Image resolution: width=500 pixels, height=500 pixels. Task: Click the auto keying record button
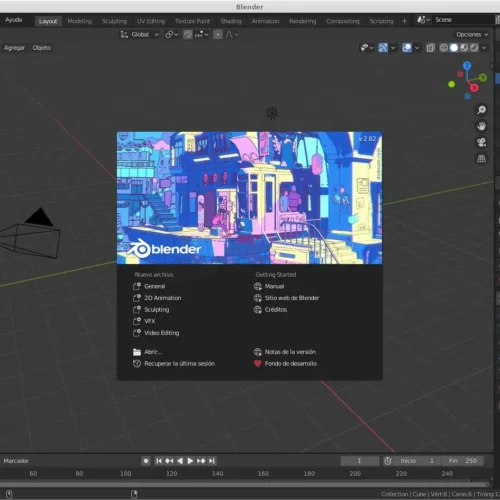pos(146,461)
